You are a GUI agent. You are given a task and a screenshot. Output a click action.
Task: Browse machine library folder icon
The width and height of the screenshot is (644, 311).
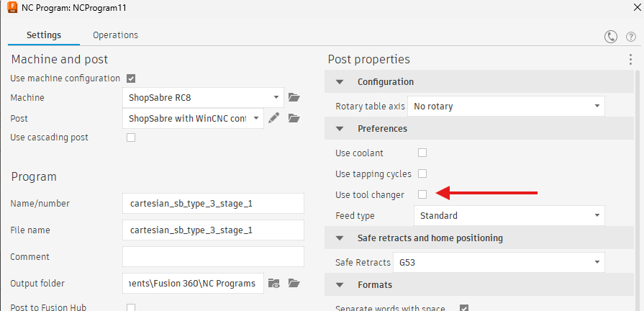294,97
